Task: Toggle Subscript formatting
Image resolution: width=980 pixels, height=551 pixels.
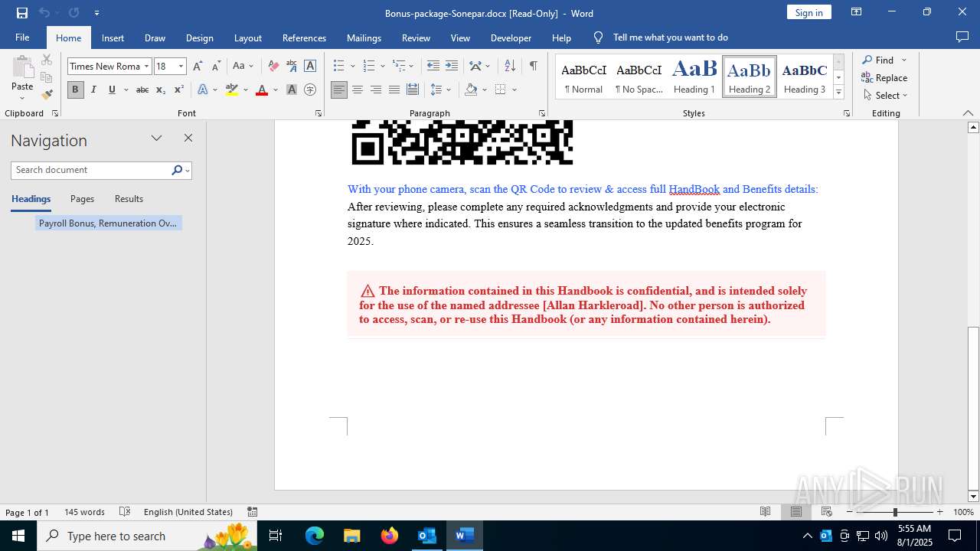Action: (x=161, y=90)
